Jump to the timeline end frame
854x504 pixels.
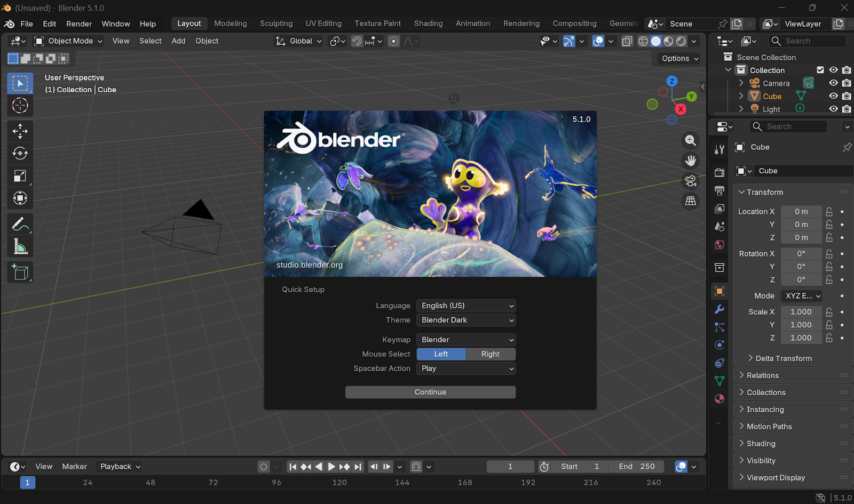[358, 467]
